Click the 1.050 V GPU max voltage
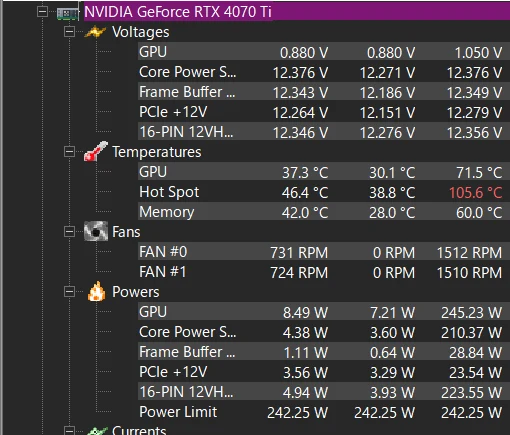This screenshot has height=435, width=510. pyautogui.click(x=478, y=53)
